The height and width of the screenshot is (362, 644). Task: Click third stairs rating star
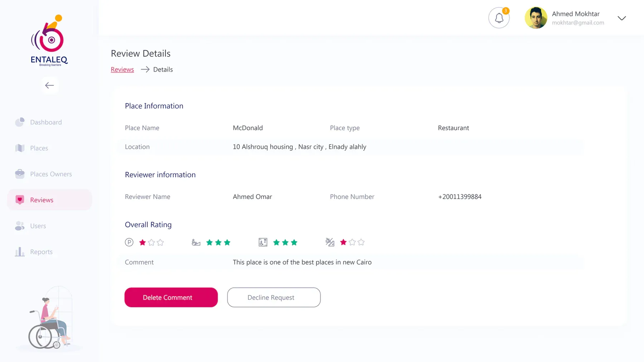coord(361,242)
